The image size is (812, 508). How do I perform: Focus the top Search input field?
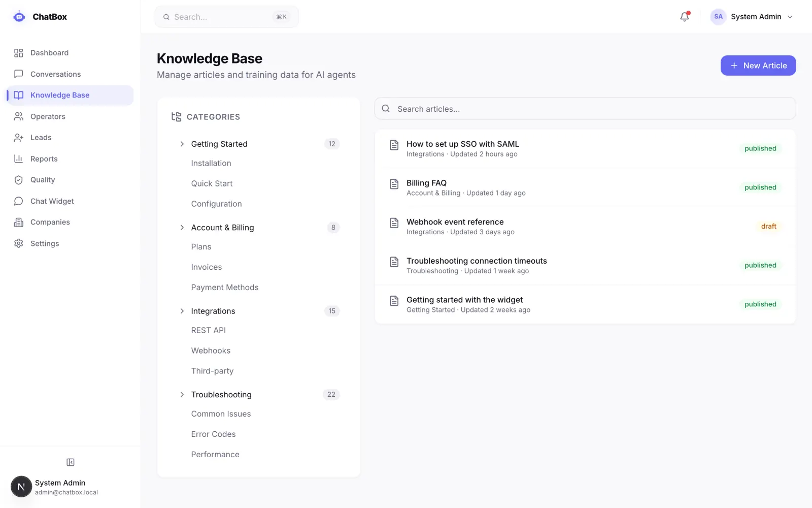point(226,17)
